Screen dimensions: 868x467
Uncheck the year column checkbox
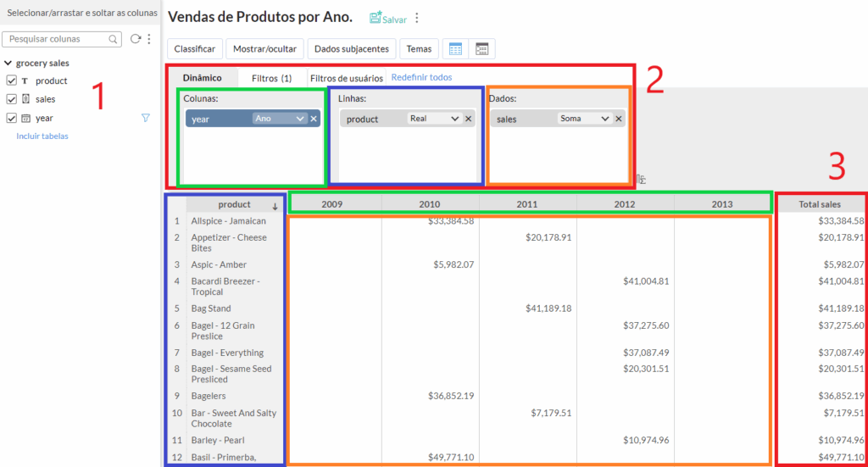(x=11, y=118)
